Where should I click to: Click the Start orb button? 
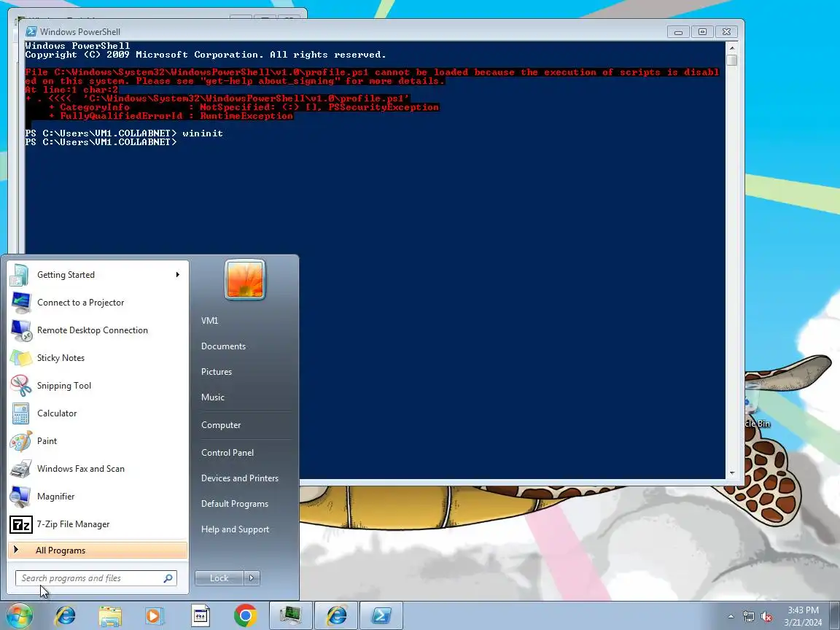19,616
